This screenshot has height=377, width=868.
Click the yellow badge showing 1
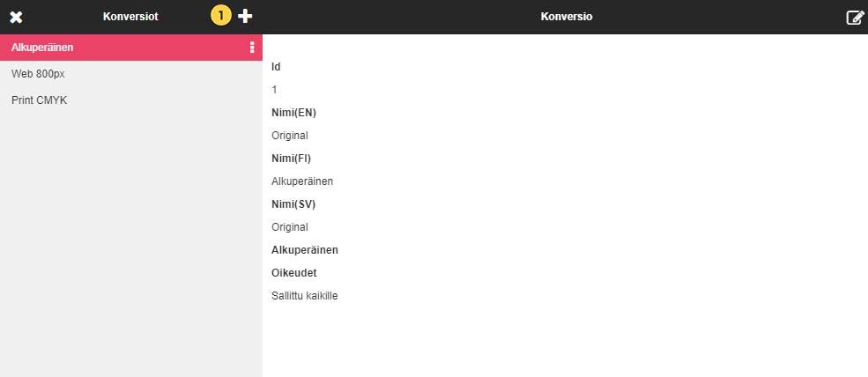click(220, 16)
